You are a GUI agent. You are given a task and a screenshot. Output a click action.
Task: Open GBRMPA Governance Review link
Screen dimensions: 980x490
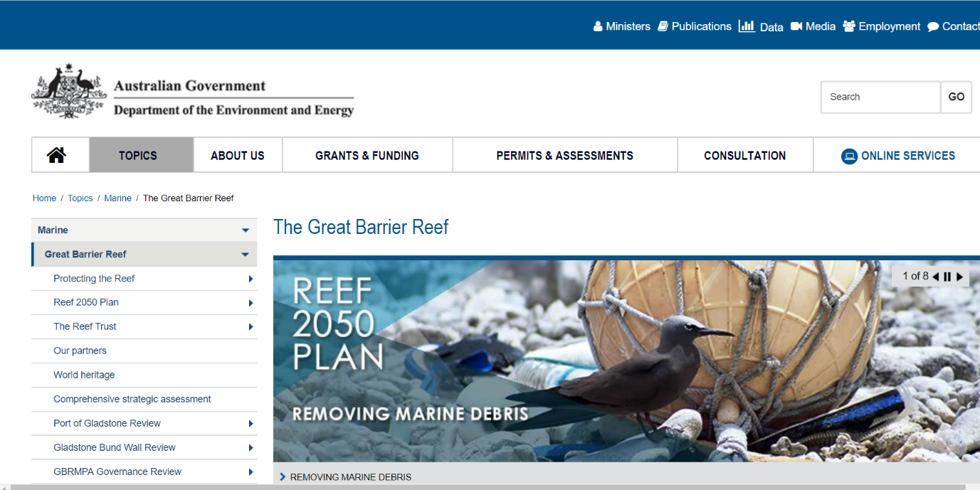(x=117, y=472)
